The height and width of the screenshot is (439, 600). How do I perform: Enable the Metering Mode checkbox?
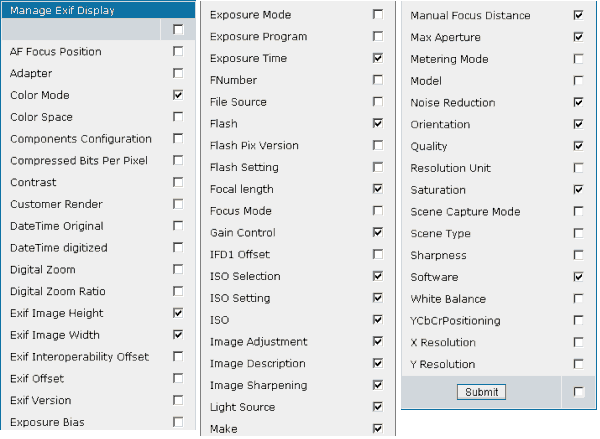(578, 59)
